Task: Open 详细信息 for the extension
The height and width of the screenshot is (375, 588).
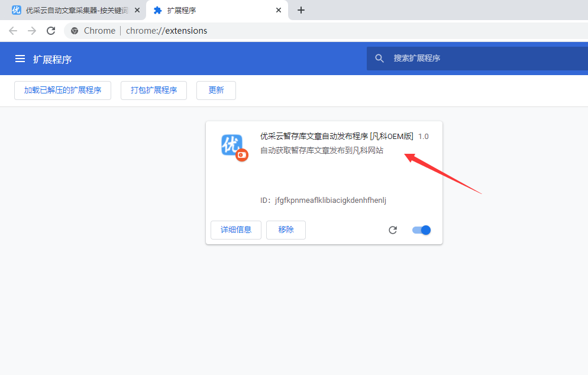Action: [x=236, y=229]
